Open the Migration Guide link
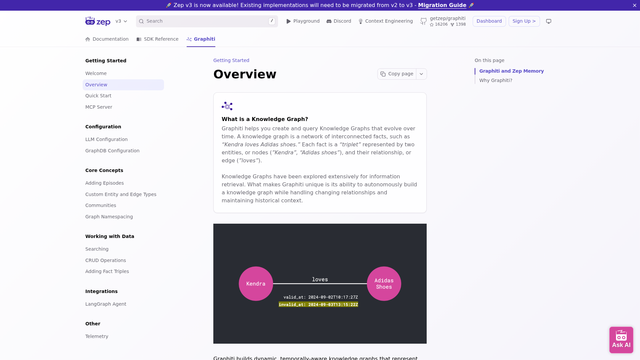The image size is (640, 360). [442, 5]
